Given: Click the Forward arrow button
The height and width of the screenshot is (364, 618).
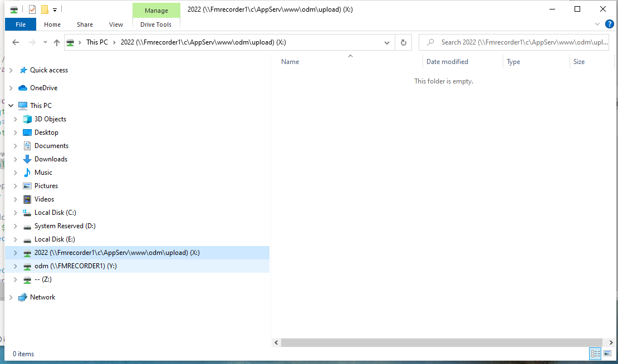Looking at the screenshot, I should coord(32,42).
